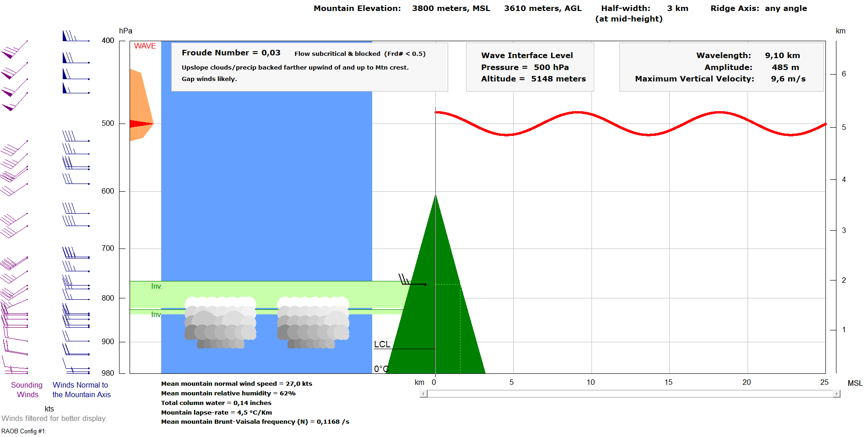Click the LCL level label

tap(382, 345)
